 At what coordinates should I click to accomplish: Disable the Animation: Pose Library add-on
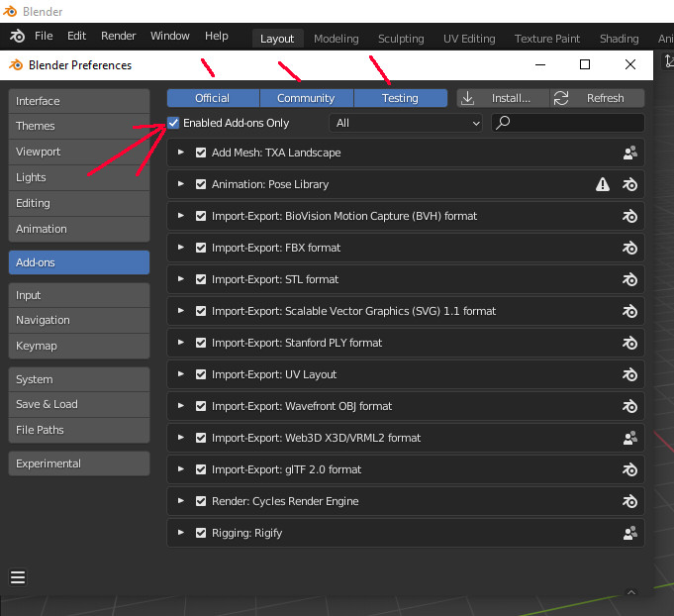(201, 184)
